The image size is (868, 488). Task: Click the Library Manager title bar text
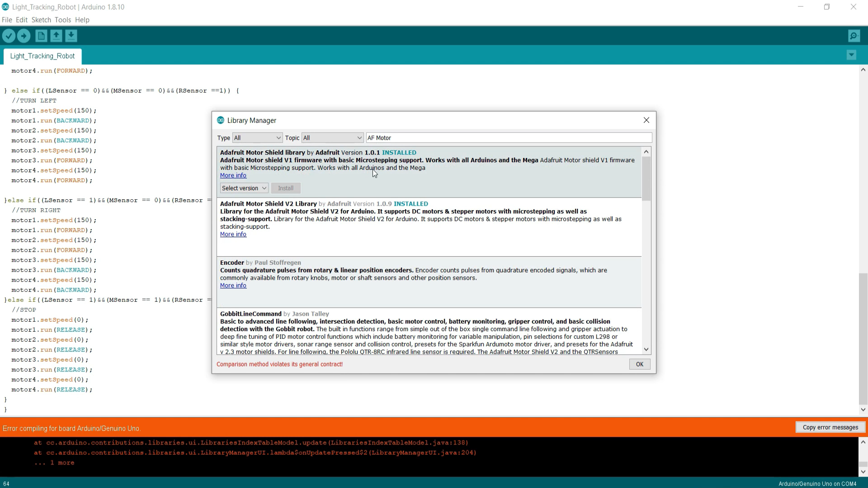pyautogui.click(x=252, y=120)
